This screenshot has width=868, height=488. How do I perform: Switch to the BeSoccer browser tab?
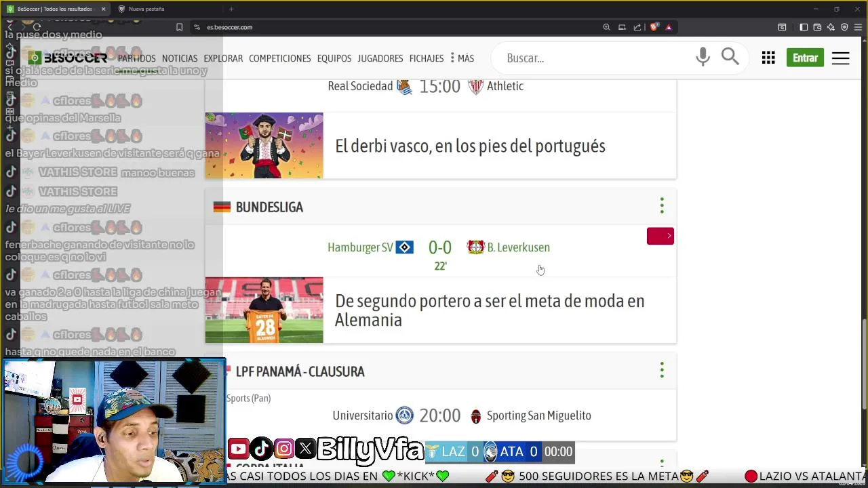click(x=54, y=9)
